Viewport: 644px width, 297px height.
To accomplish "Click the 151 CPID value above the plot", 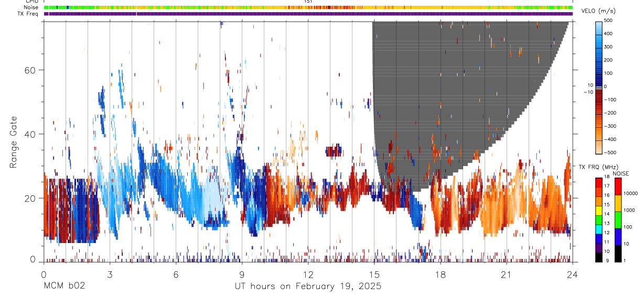I will tap(308, 2).
